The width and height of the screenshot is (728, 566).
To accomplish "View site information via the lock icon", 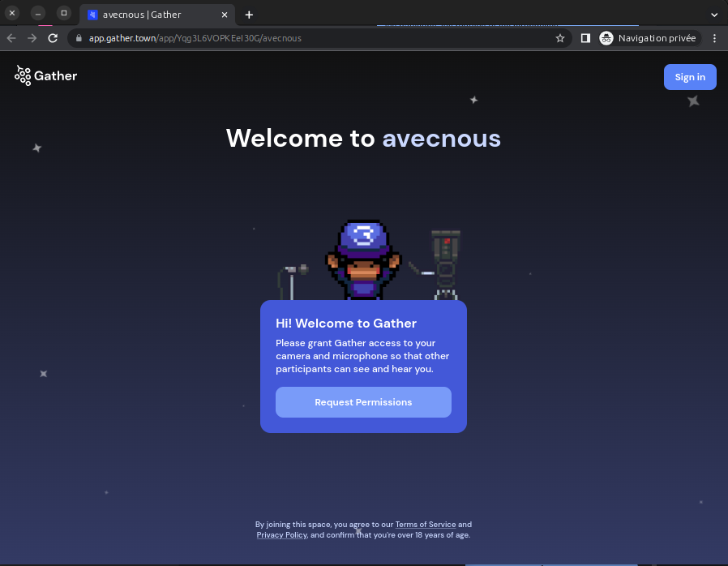I will tap(79, 38).
